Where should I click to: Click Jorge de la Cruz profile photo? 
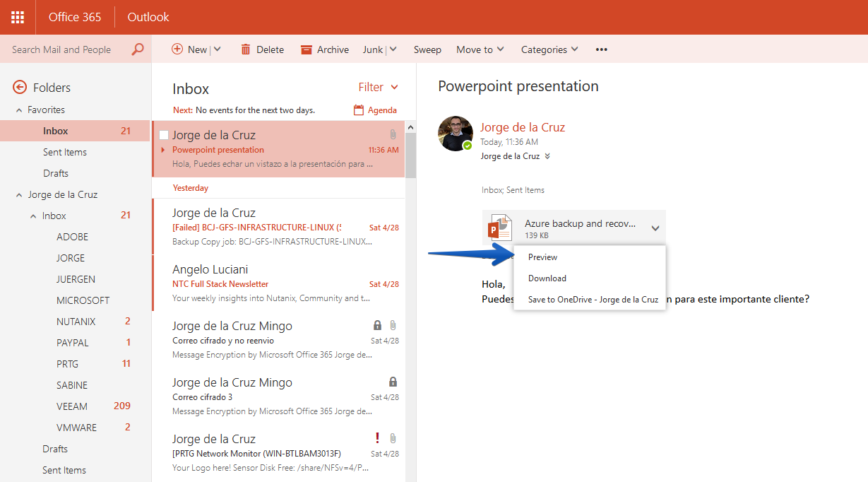(x=456, y=134)
